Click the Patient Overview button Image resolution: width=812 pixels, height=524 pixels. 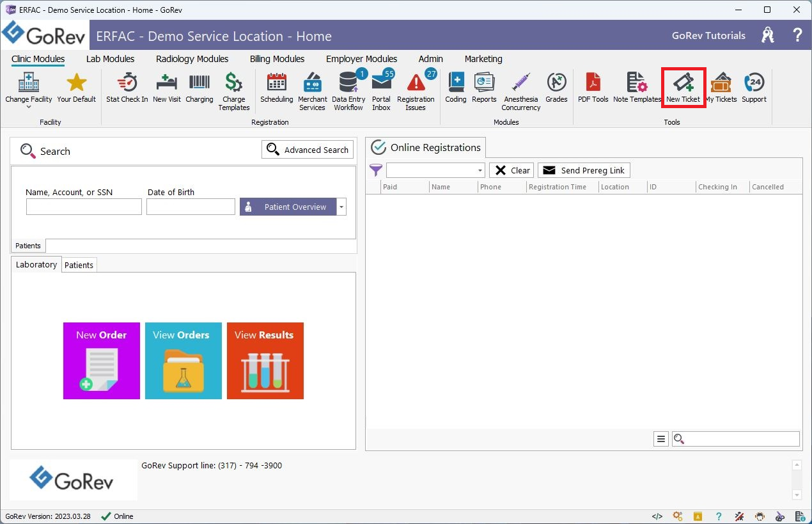point(288,207)
